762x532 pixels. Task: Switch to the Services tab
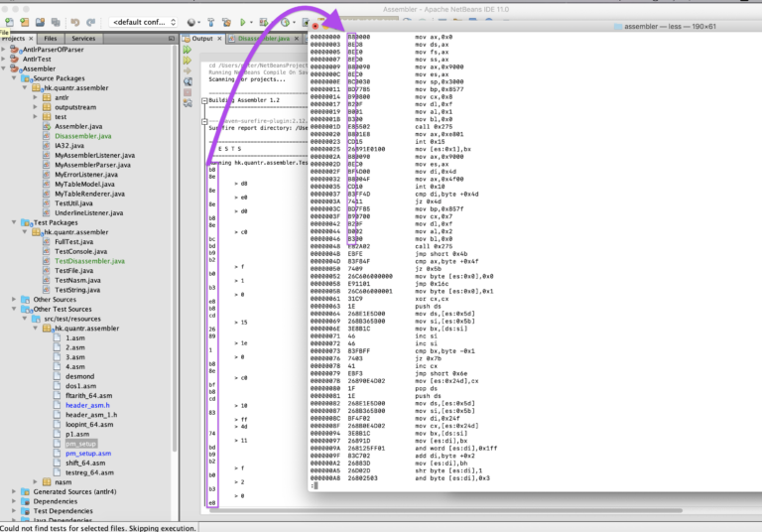point(83,38)
